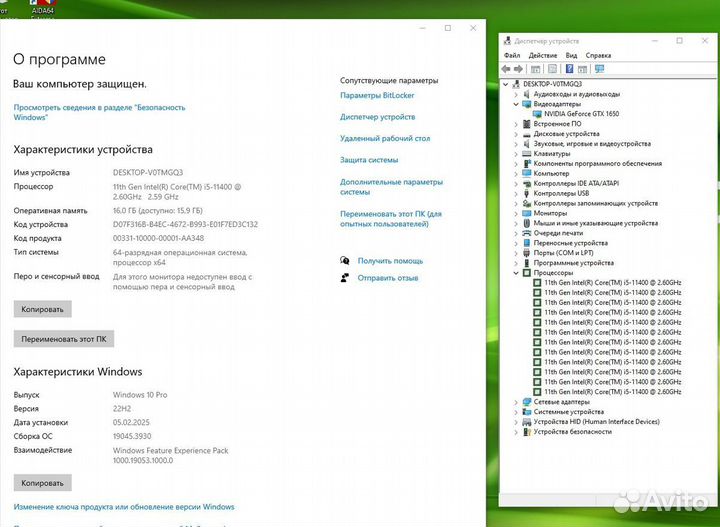The image size is (720, 527).
Task: Click the blue Help question-mark toolbar icon
Action: [x=569, y=69]
